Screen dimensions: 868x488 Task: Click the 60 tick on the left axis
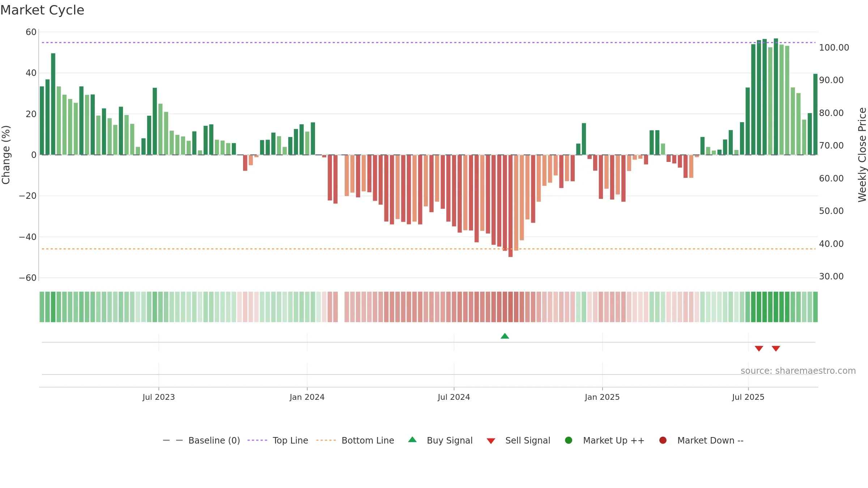coord(31,32)
